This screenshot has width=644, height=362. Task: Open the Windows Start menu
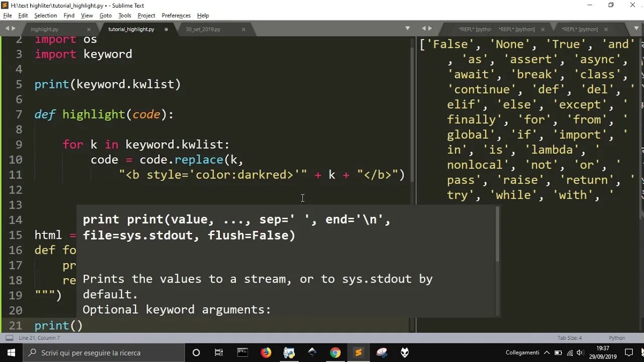(x=12, y=352)
